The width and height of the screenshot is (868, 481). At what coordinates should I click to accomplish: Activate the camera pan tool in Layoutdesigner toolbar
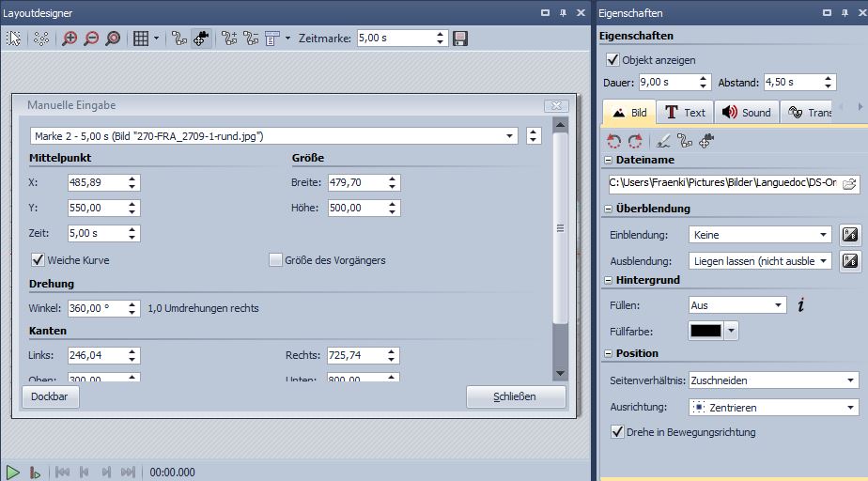(201, 39)
